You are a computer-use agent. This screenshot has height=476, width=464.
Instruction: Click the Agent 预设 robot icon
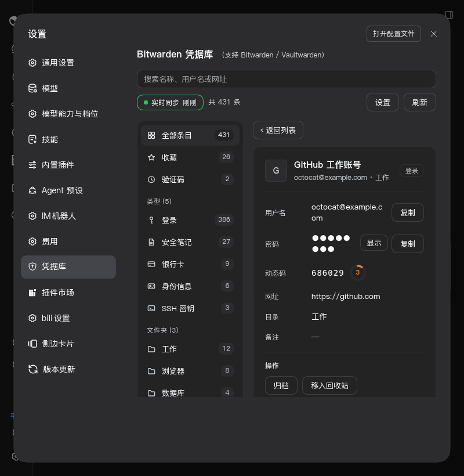click(32, 190)
